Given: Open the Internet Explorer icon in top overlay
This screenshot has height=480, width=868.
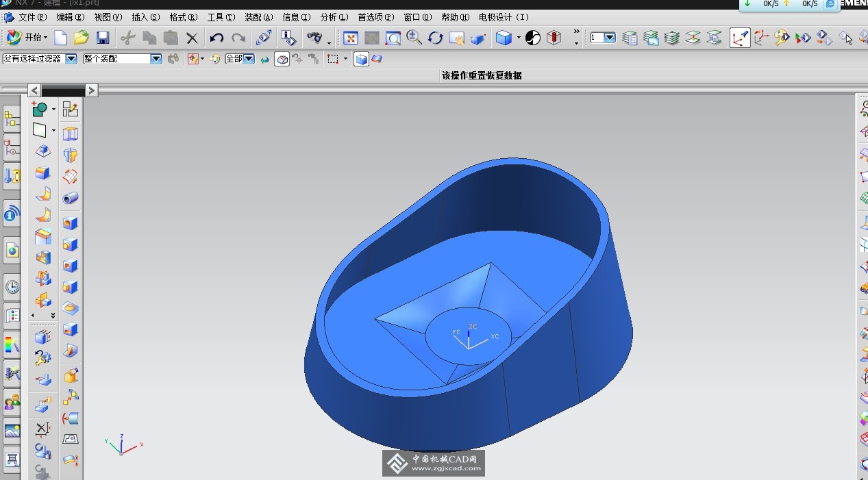Looking at the screenshot, I should tap(831, 4).
